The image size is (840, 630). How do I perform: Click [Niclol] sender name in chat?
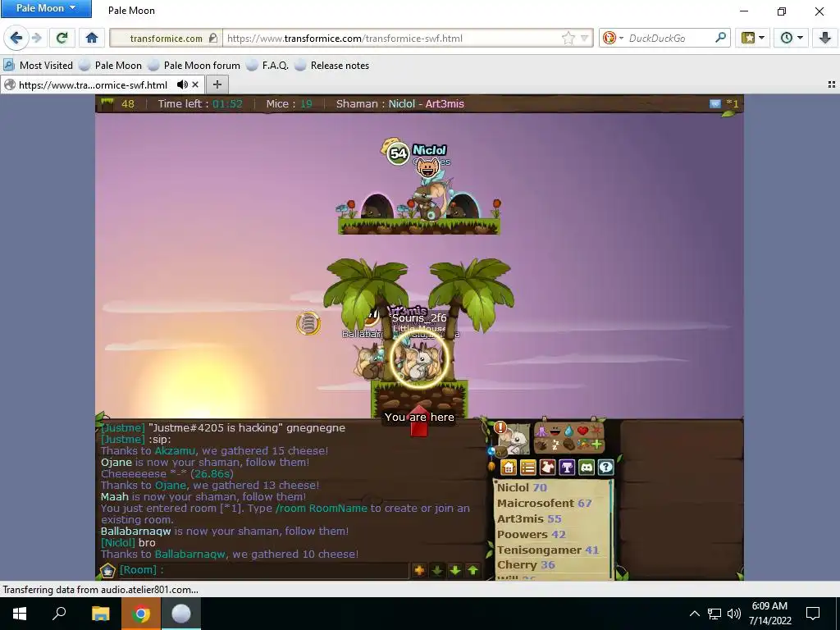point(118,543)
